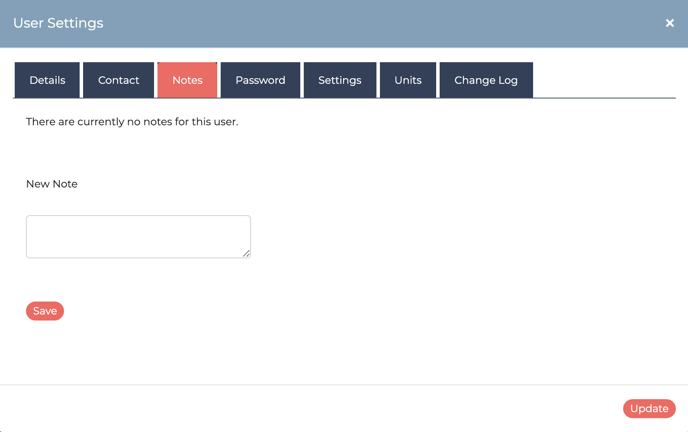Go to the Password tab
Screen dimensions: 688x432
click(x=261, y=80)
